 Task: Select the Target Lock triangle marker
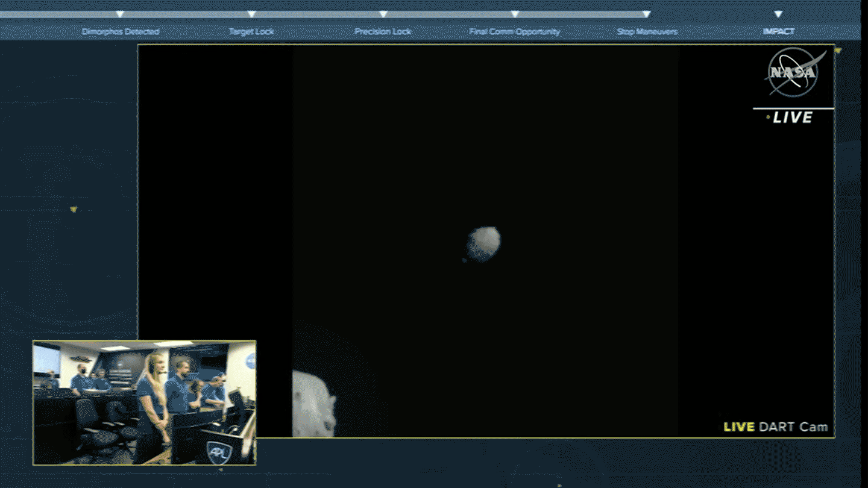coord(251,14)
